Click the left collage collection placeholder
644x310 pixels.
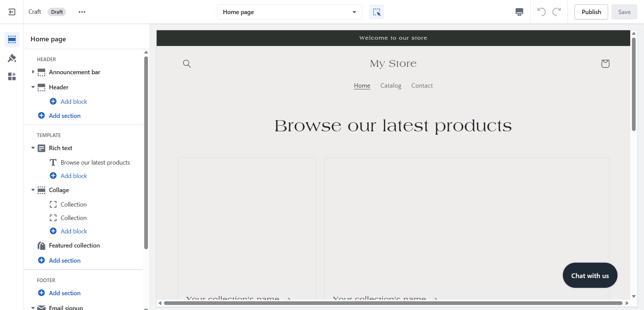(x=247, y=228)
